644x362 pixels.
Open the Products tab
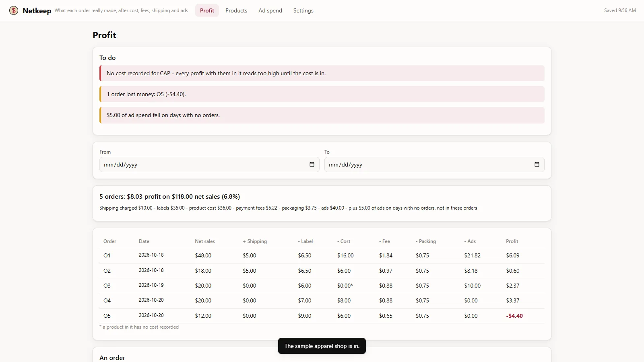pos(236,10)
